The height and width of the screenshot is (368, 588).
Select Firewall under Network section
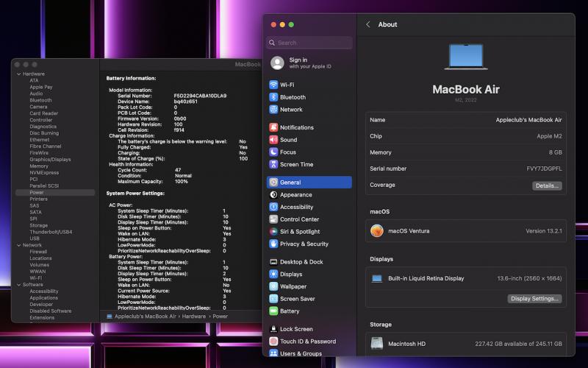(38, 252)
